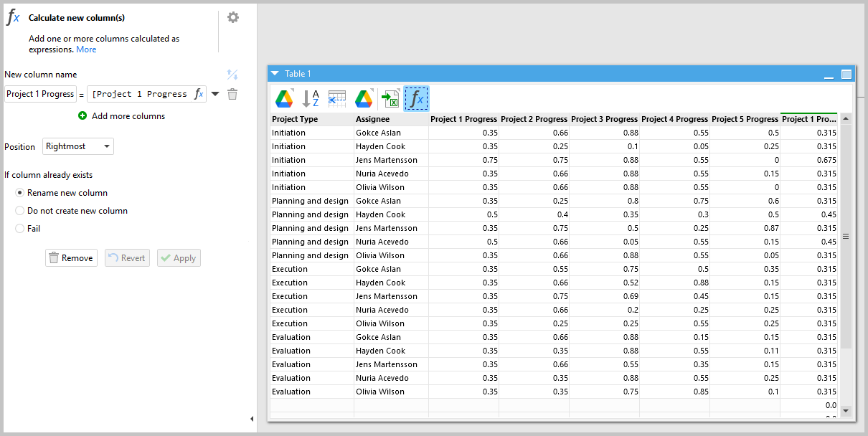Click the Remove button

pos(71,258)
